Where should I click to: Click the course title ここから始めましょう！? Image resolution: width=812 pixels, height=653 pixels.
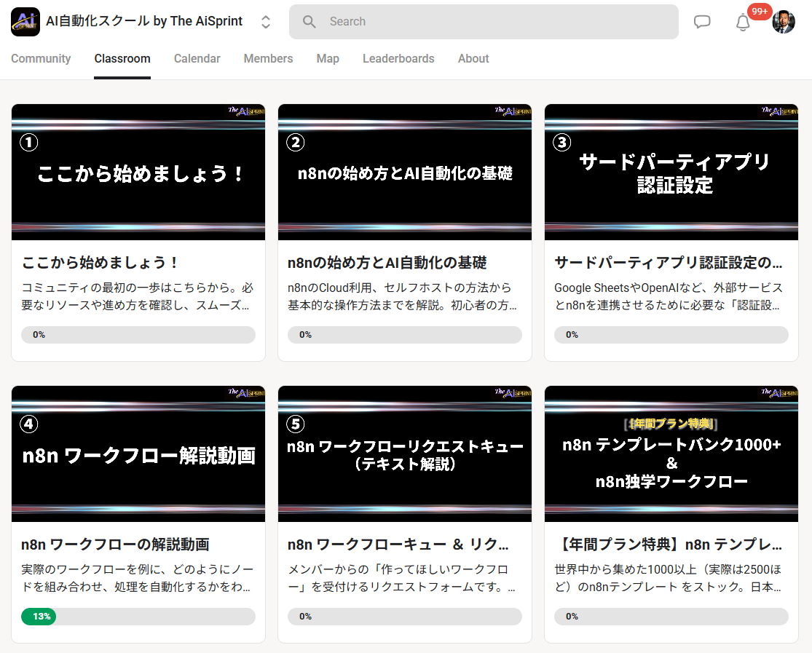point(100,263)
